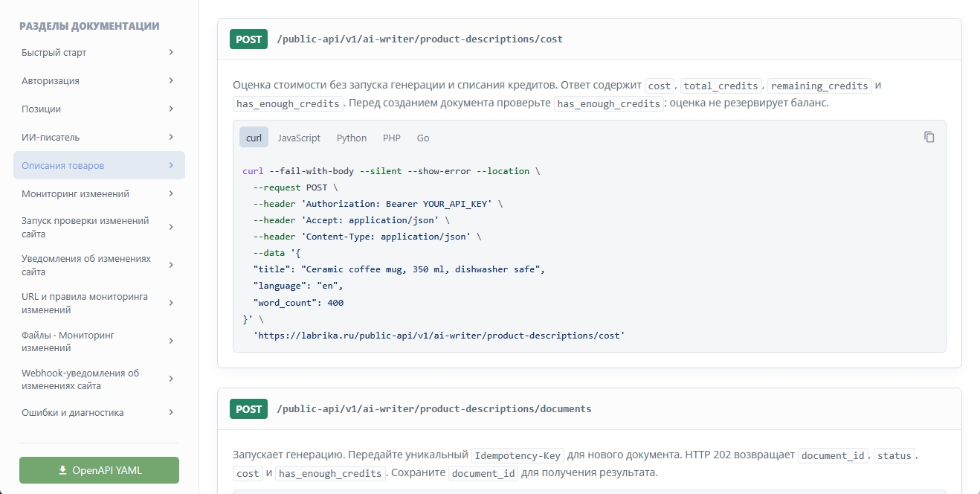The height and width of the screenshot is (494, 980).
Task: Expand chevron next to Описания товаров
Action: 171,165
